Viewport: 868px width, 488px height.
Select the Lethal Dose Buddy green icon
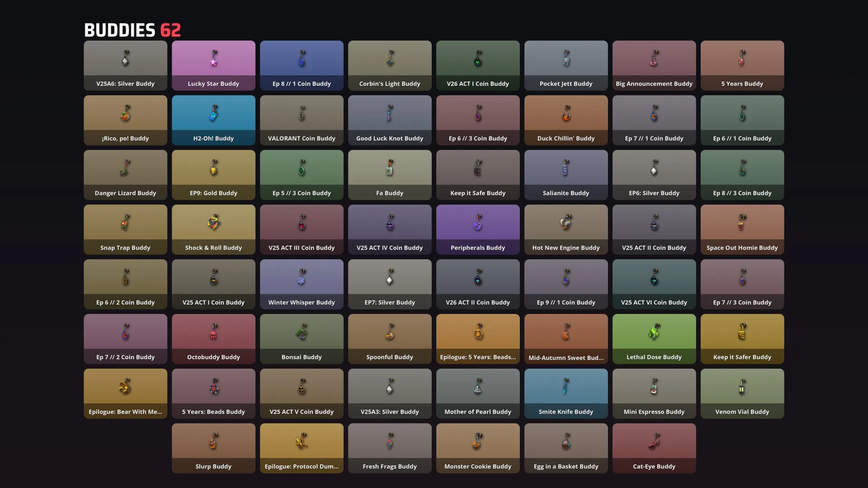coord(654,332)
